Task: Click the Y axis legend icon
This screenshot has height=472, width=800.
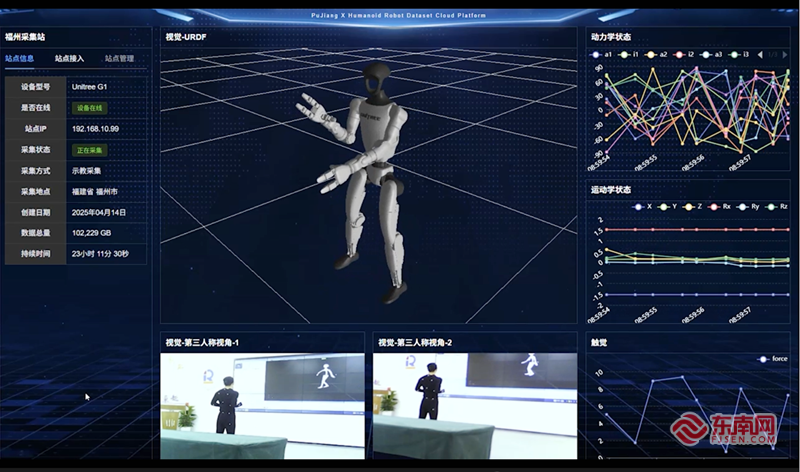Action: pyautogui.click(x=666, y=207)
